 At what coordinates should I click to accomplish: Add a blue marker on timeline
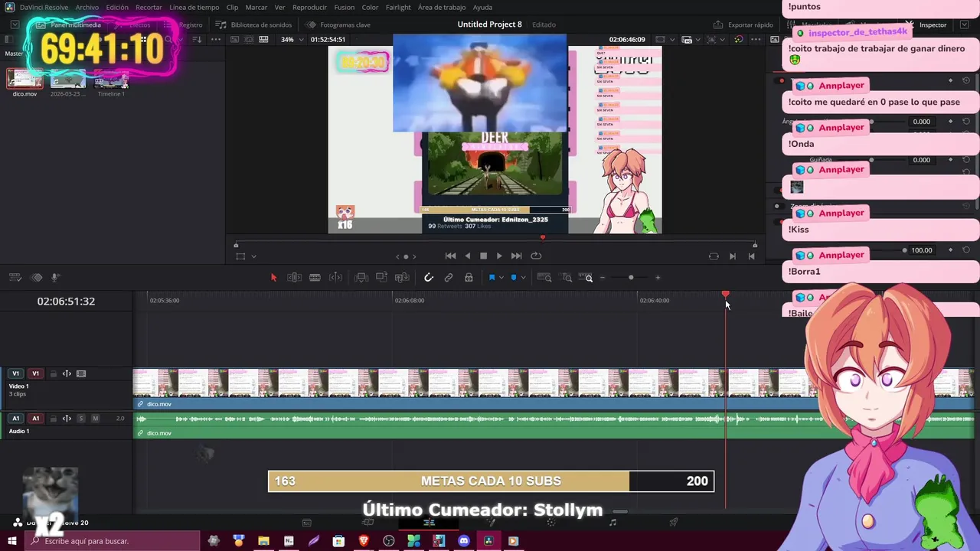[x=514, y=278]
